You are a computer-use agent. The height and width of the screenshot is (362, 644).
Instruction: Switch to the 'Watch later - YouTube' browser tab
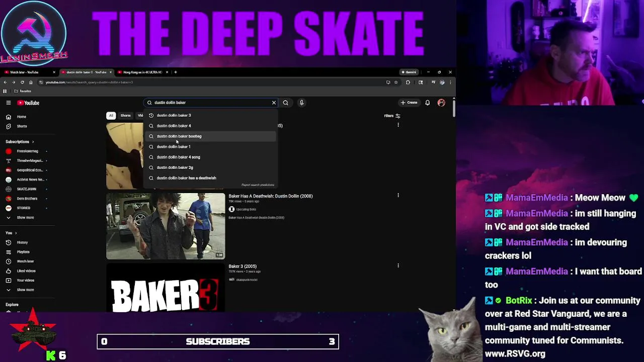click(29, 72)
